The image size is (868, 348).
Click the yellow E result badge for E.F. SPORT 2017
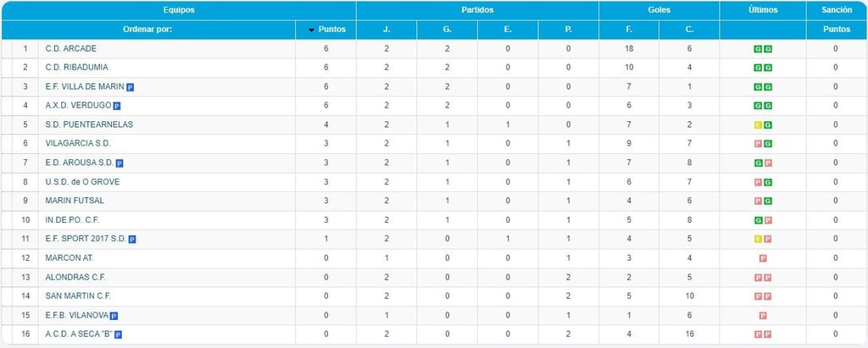pos(759,240)
